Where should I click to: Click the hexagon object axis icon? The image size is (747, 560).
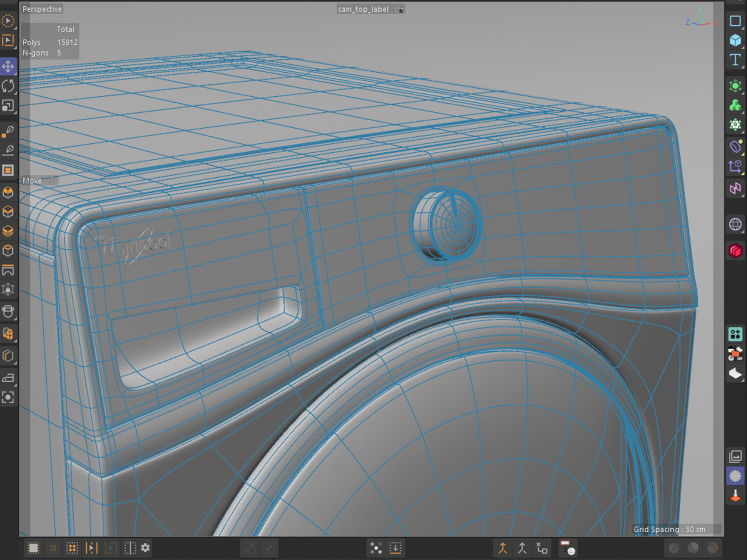pos(8,356)
